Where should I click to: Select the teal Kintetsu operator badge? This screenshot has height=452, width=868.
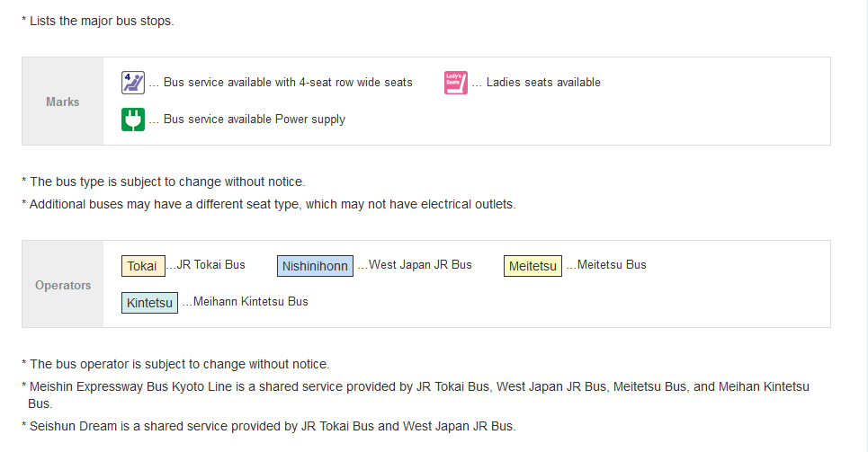[x=149, y=303]
